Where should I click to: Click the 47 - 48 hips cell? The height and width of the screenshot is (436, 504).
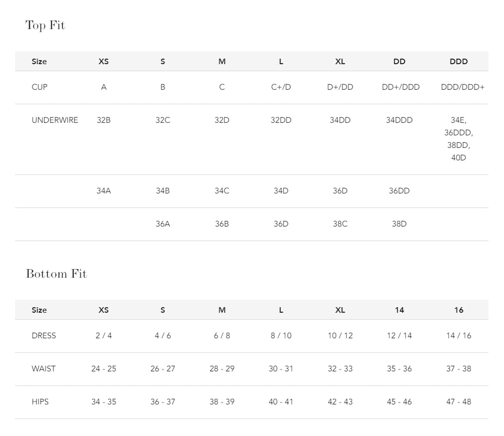coord(458,402)
